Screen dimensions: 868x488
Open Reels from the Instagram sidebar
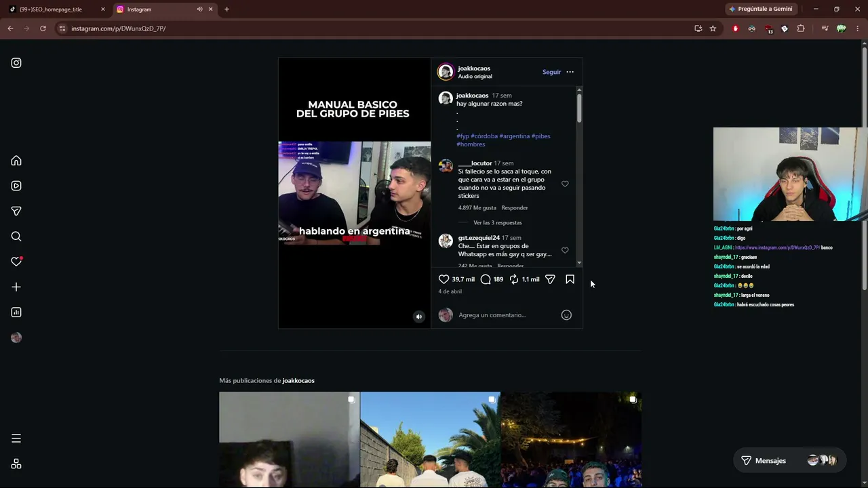[16, 186]
